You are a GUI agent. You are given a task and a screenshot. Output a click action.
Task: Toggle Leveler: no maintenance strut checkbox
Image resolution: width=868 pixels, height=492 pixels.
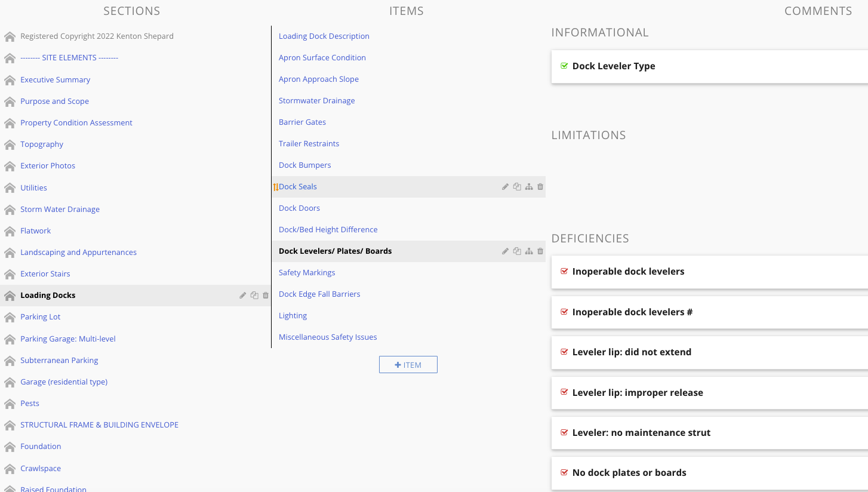(x=564, y=433)
